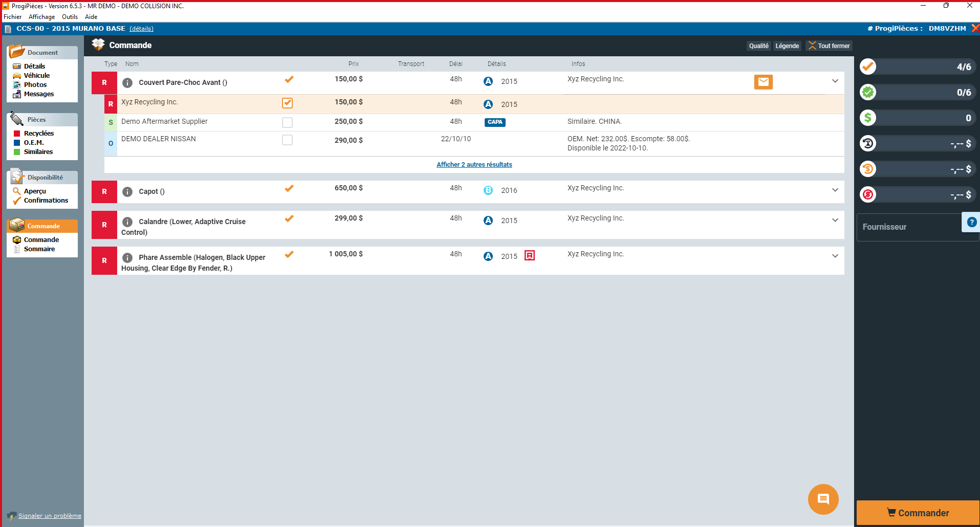Open Sommaire under Commande sidebar
The image size is (980, 527).
point(39,249)
